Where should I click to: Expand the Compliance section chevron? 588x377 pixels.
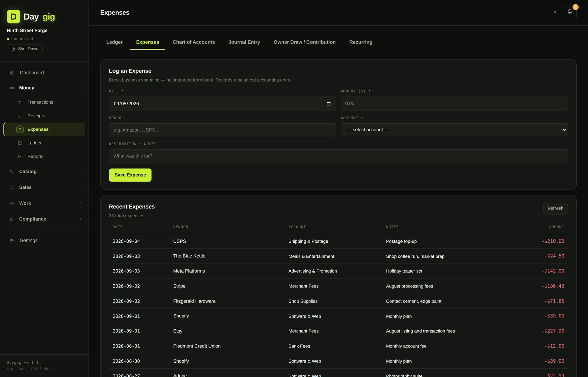coord(81,219)
